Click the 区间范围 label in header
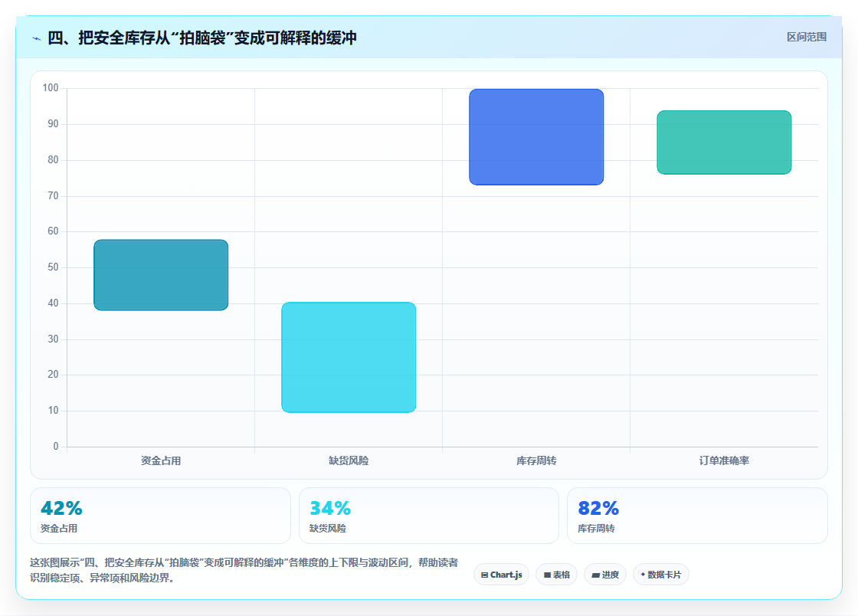 [x=806, y=38]
